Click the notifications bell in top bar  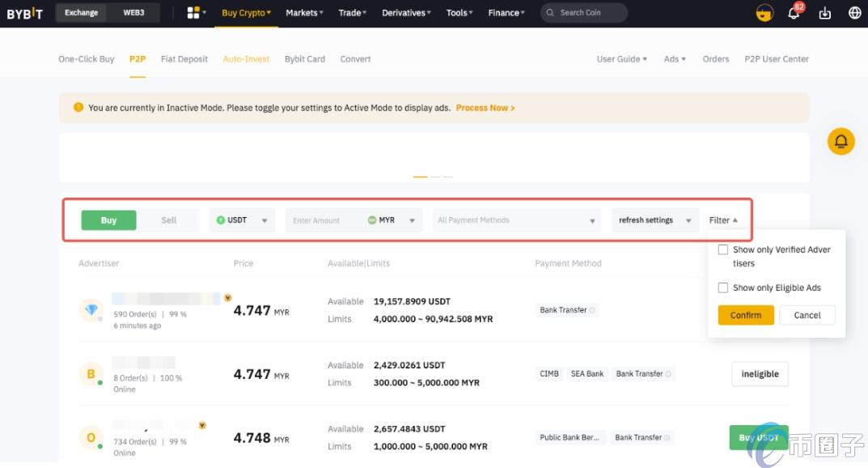pyautogui.click(x=794, y=14)
